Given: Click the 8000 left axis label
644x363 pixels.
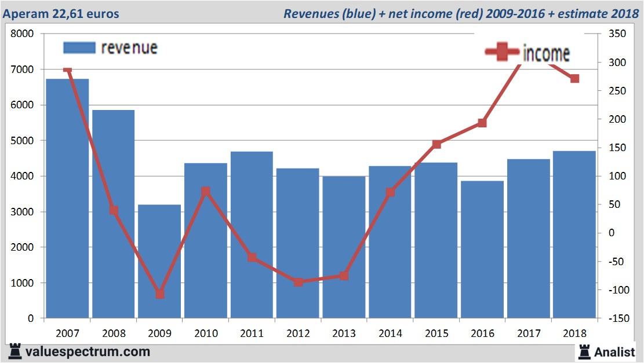Looking at the screenshot, I should (22, 34).
